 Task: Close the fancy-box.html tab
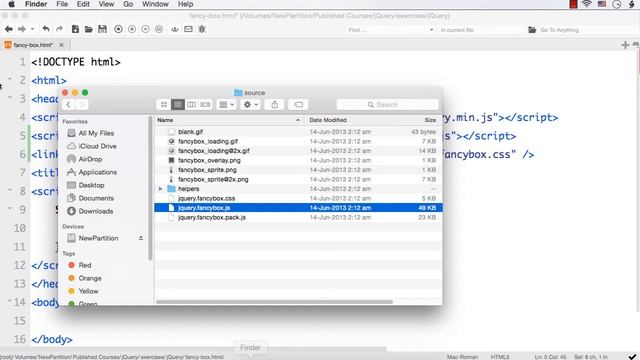point(61,45)
